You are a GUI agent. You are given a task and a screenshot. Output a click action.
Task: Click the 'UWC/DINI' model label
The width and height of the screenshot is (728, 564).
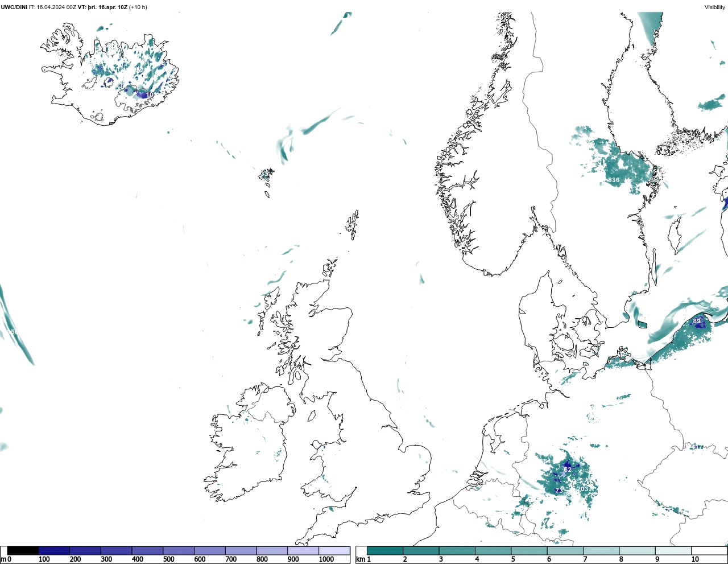click(x=14, y=7)
